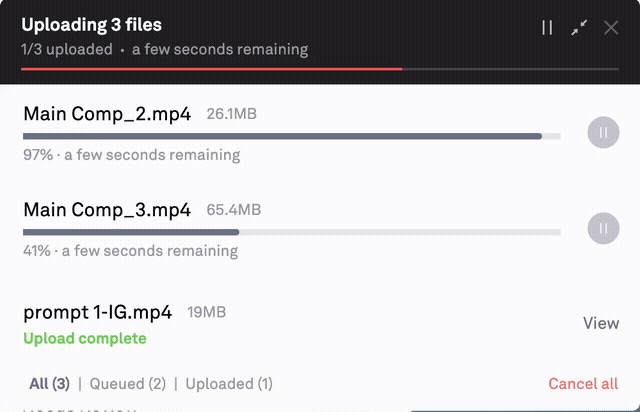Pause the Main Comp_2.mp4 upload
Viewport: 640px width, 412px height.
pos(603,132)
